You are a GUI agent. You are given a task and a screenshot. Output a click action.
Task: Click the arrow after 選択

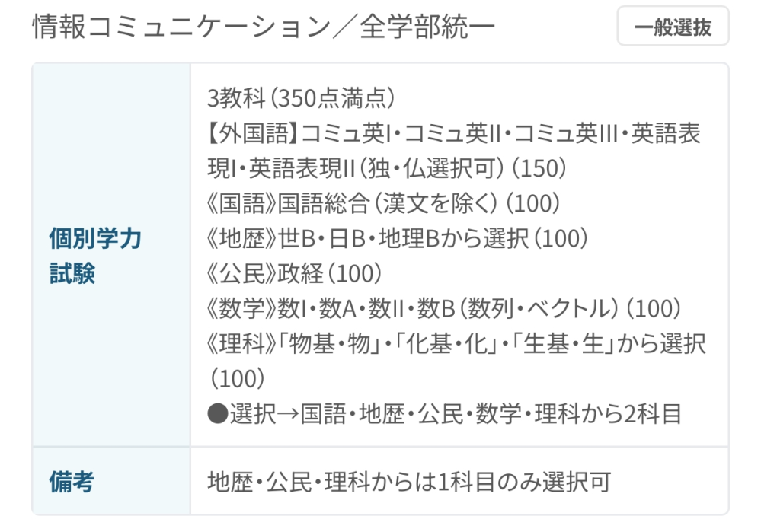pos(288,414)
